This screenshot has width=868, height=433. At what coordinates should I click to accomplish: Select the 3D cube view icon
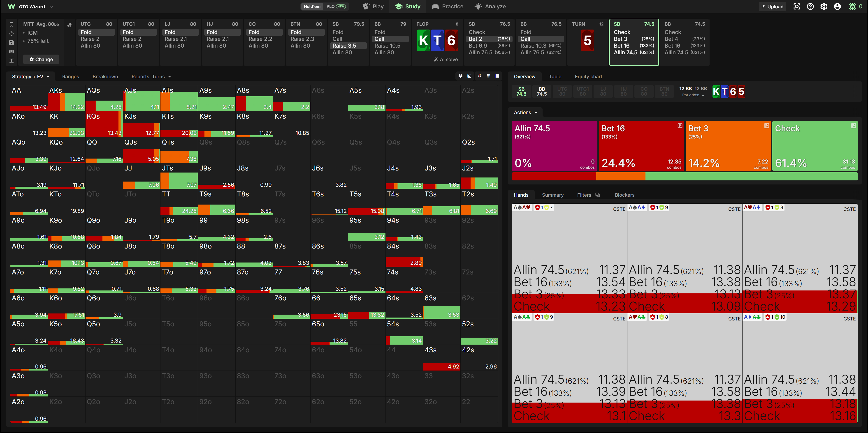click(x=460, y=76)
